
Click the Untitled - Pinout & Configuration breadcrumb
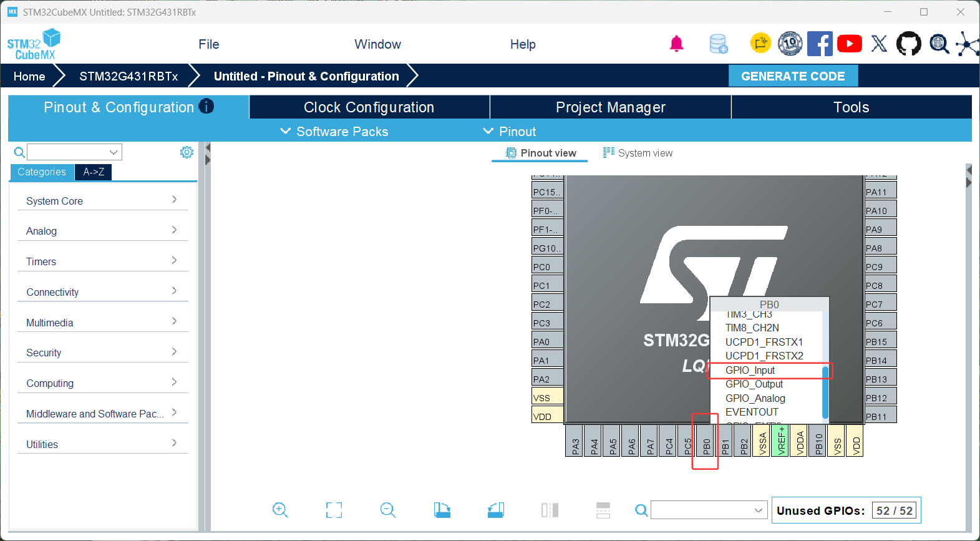(306, 76)
